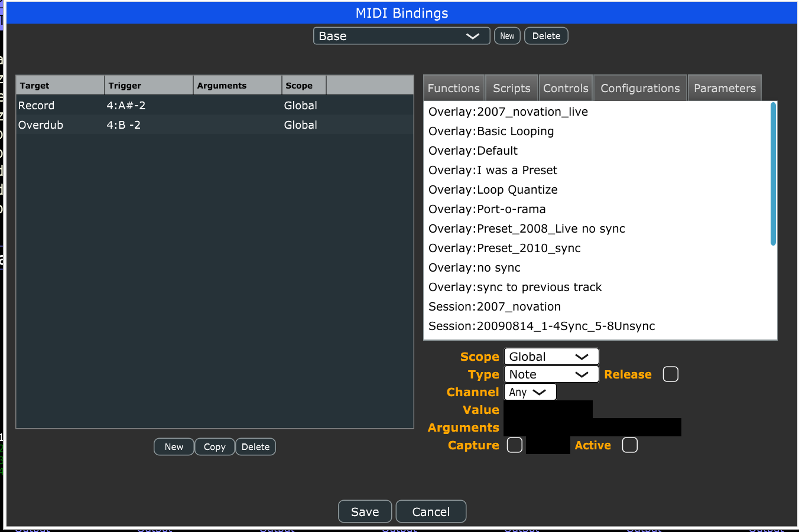The width and height of the screenshot is (799, 532).
Task: Copy the selected binding
Action: click(214, 446)
